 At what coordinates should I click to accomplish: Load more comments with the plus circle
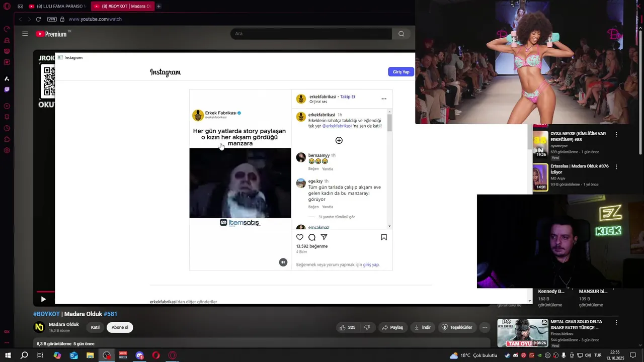coord(339,140)
